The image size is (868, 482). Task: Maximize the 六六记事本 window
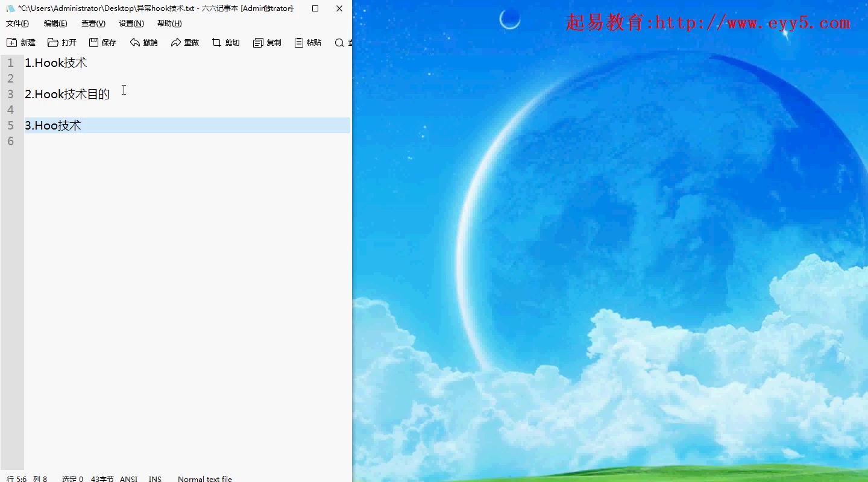click(315, 8)
